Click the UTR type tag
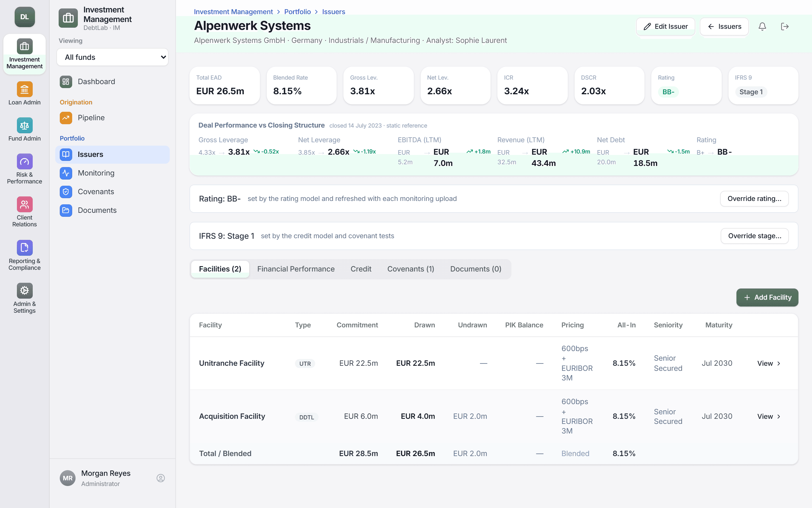The height and width of the screenshot is (508, 812). (x=305, y=364)
